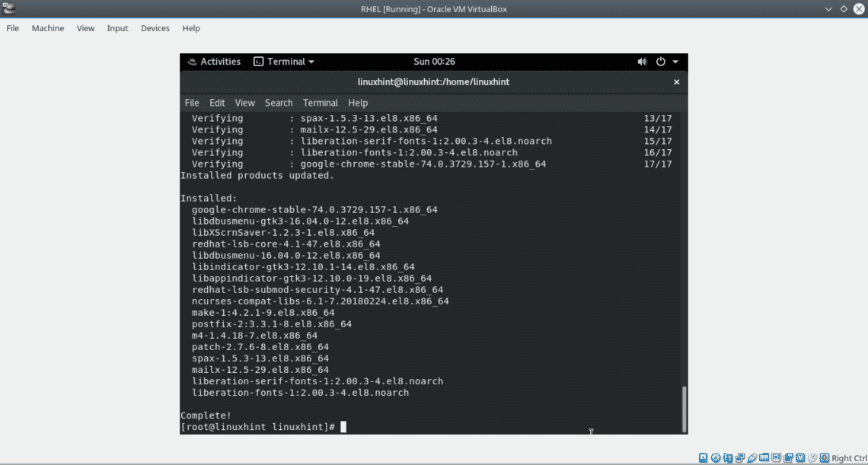The image size is (868, 465).
Task: Click the GNOME volume speaker icon
Action: tap(642, 62)
